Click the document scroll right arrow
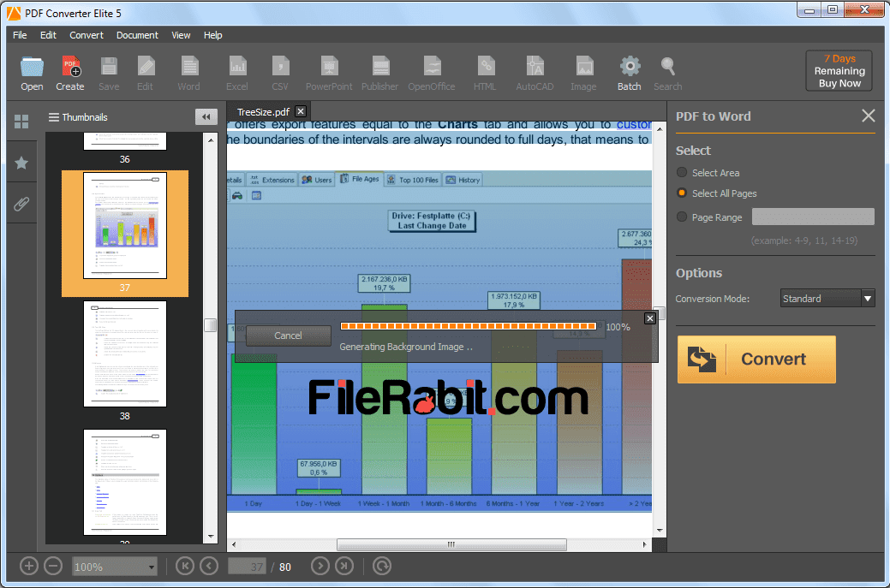This screenshot has height=588, width=890. point(644,544)
